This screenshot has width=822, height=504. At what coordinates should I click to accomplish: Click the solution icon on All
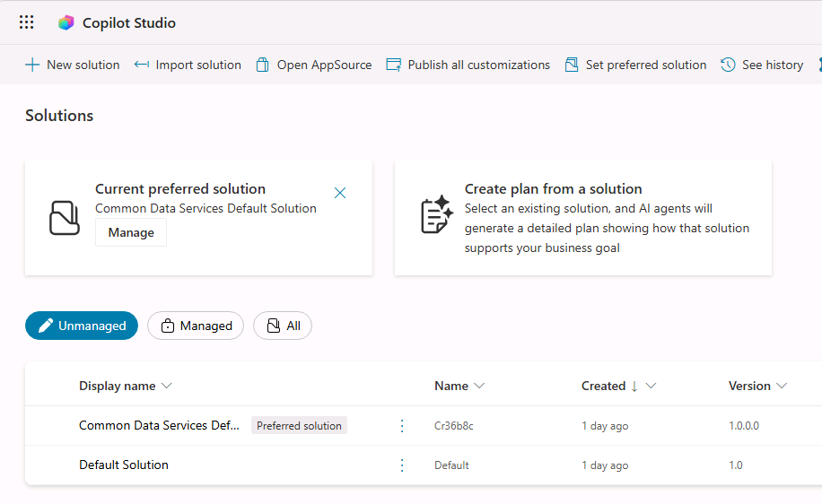(274, 326)
